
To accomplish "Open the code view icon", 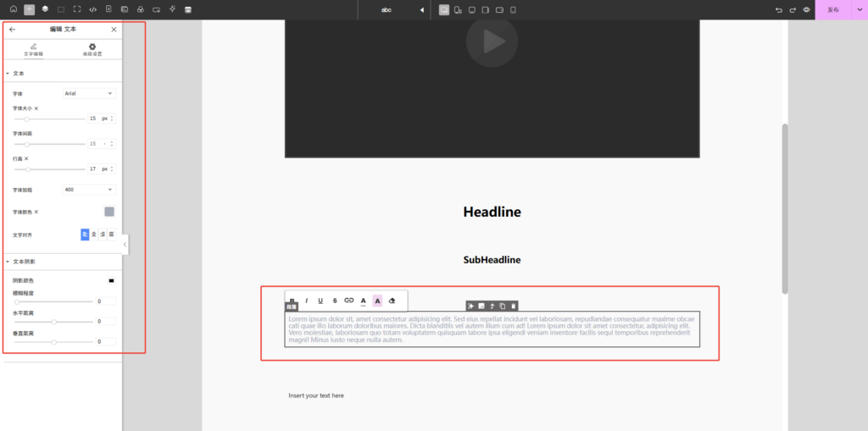I will click(92, 9).
